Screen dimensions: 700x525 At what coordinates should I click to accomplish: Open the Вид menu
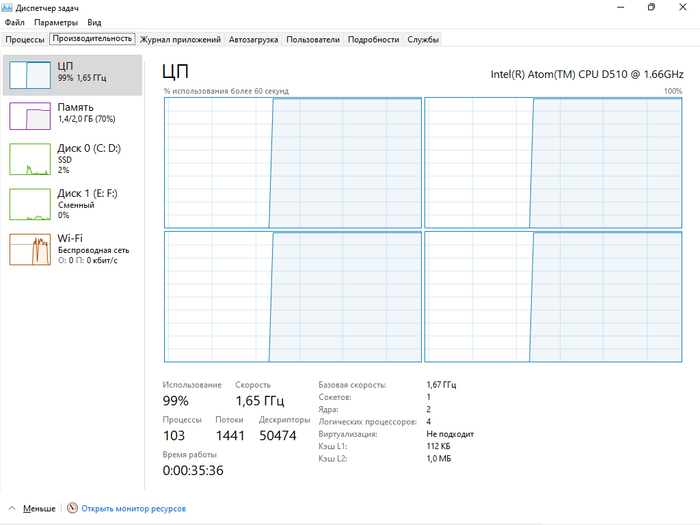pyautogui.click(x=94, y=22)
